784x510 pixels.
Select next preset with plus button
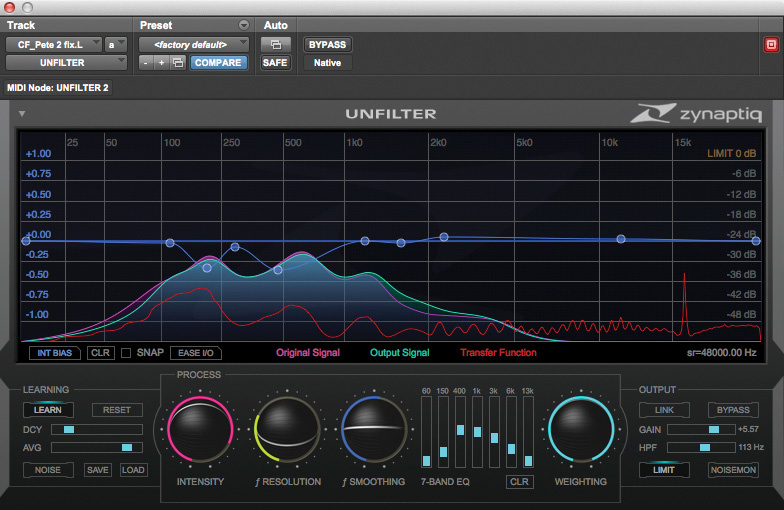pyautogui.click(x=161, y=63)
